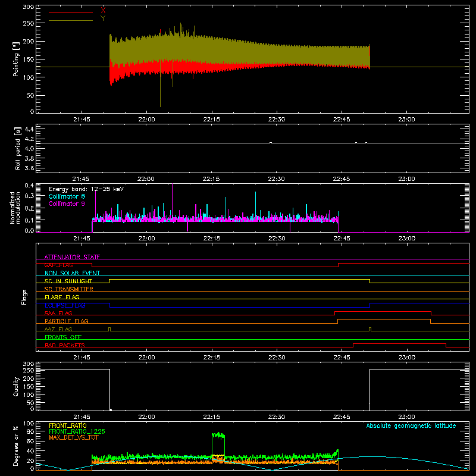This screenshot has height=476, width=476.
Task: Click the Pointing axis title
Action: tap(16, 59)
